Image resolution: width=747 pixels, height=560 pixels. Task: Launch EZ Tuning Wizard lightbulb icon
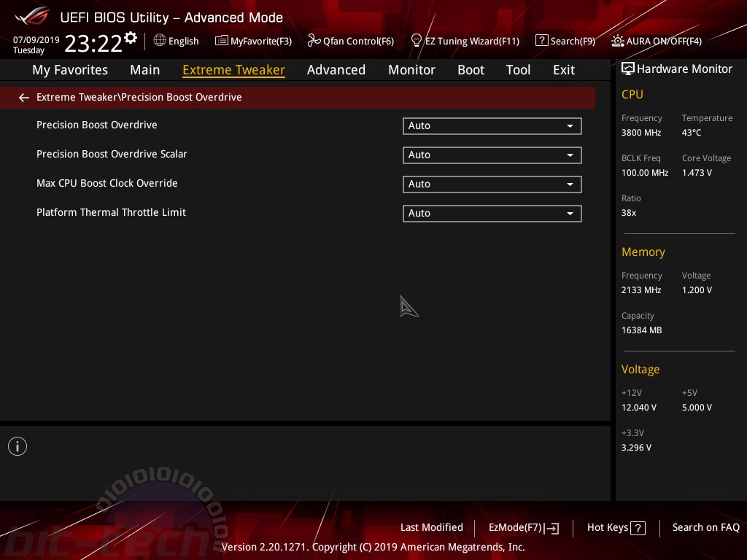416,41
